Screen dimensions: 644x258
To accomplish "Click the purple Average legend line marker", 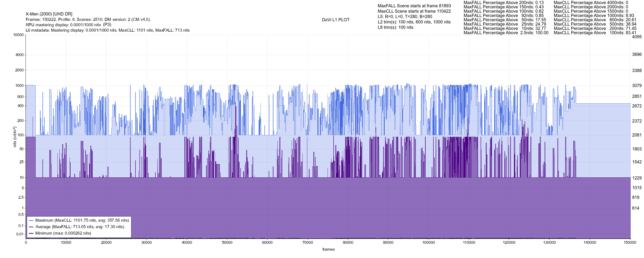I will coord(31,227).
